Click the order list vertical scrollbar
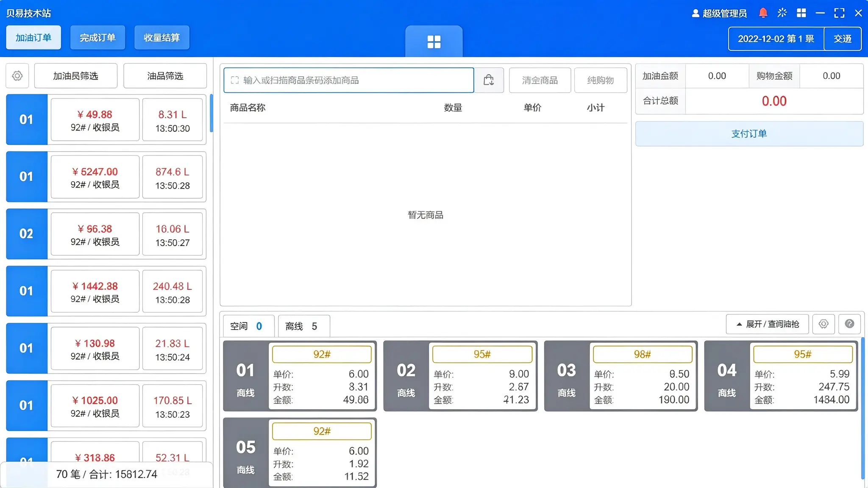Image resolution: width=868 pixels, height=488 pixels. [211, 114]
